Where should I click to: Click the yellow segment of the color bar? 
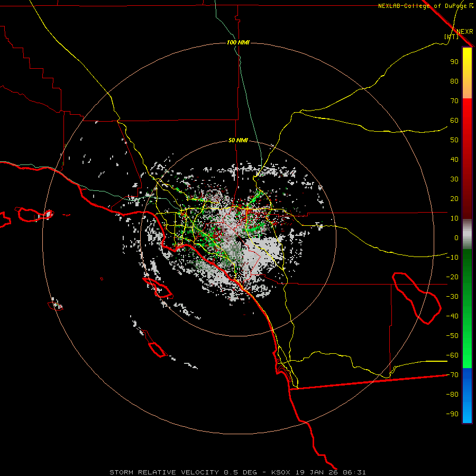point(467,73)
